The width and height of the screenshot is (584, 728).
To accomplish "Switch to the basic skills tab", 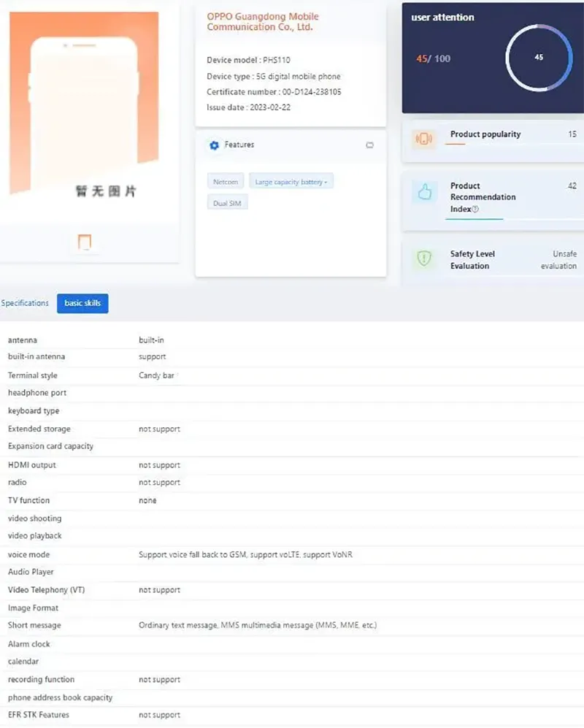I will pos(82,303).
